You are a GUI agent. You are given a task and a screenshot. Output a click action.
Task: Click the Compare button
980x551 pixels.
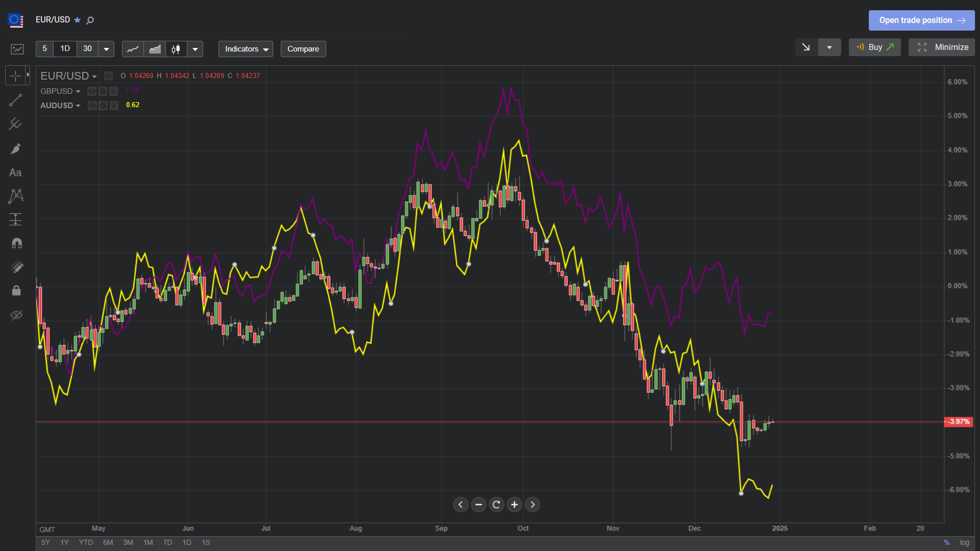point(303,49)
